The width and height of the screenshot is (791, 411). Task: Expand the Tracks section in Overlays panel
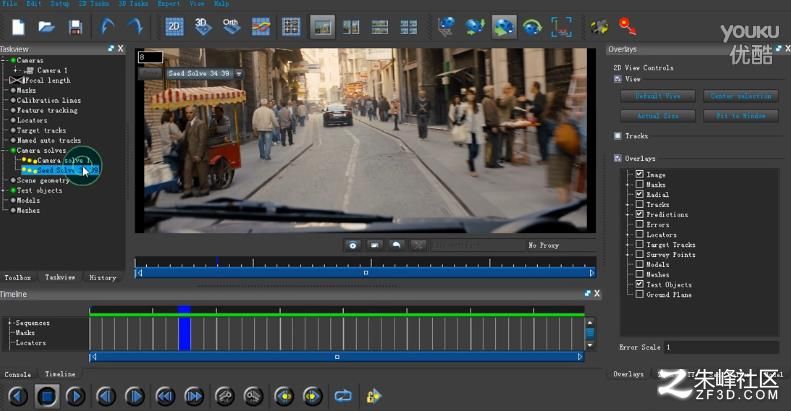617,136
